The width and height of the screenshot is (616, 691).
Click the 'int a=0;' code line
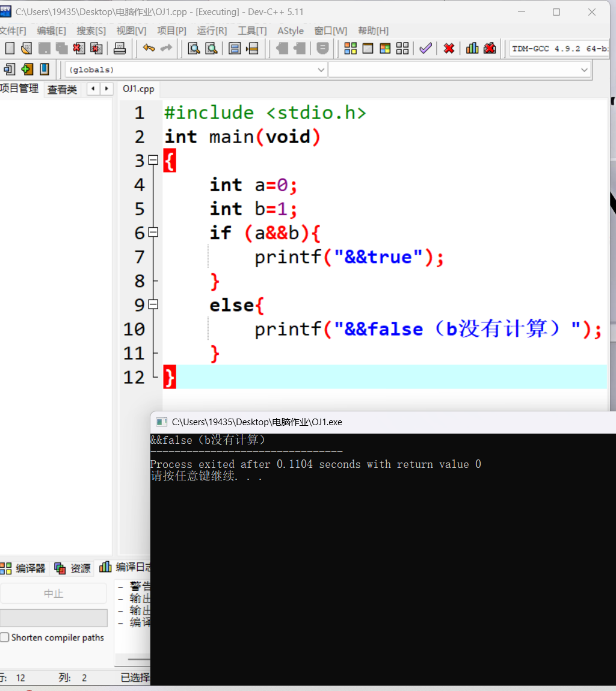tap(253, 185)
